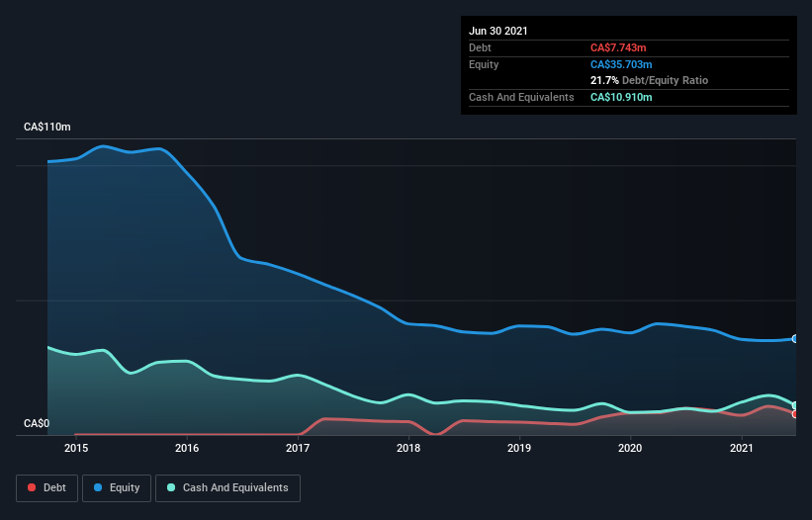Click the blue Equity legend dot
Image resolution: width=812 pixels, height=520 pixels.
(98, 487)
